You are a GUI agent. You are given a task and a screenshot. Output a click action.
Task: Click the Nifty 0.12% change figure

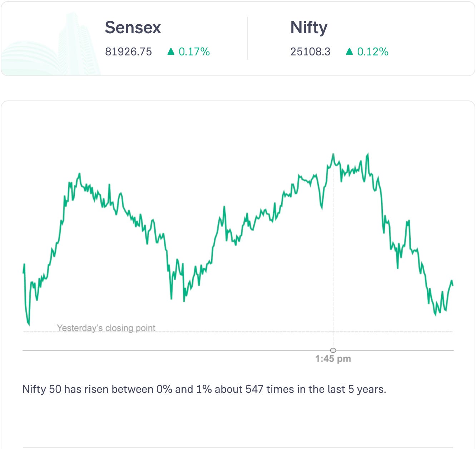pos(373,52)
